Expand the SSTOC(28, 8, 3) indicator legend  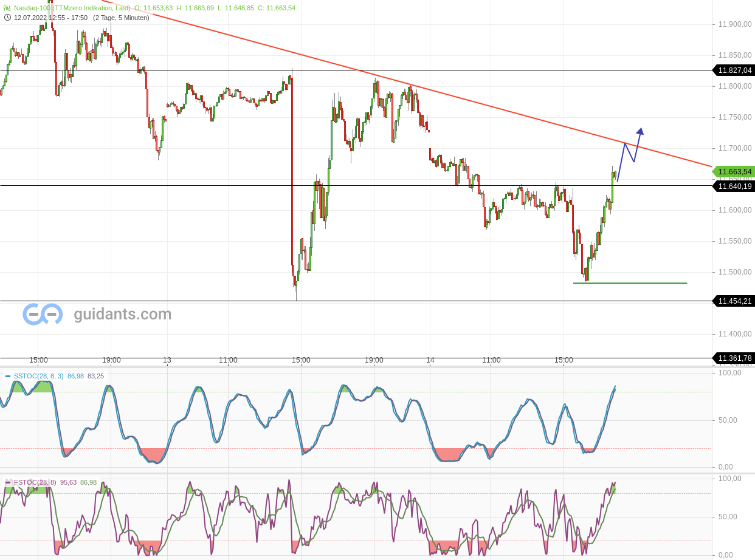point(38,377)
